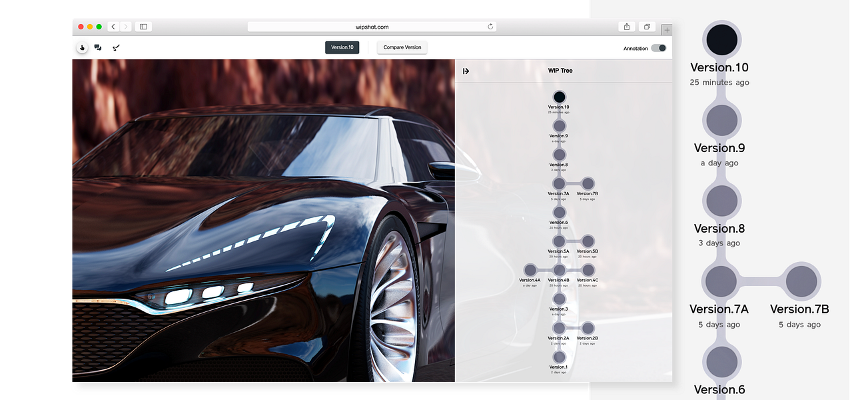Go forward in browser history
Viewport: 868px width, 400px height.
pos(126,27)
